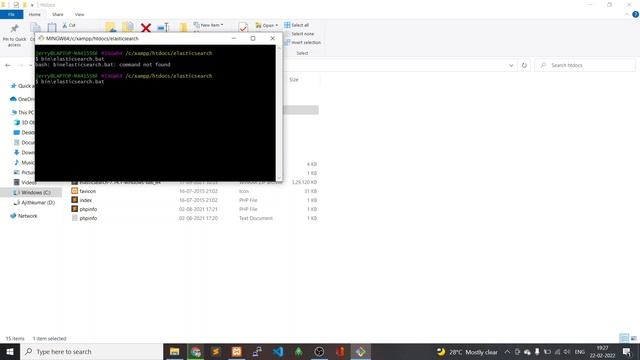Click the Cut scissors command
The image size is (640, 360).
tap(69, 25)
